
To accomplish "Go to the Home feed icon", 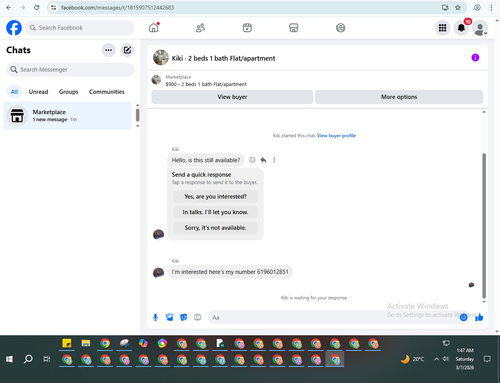I will (154, 28).
